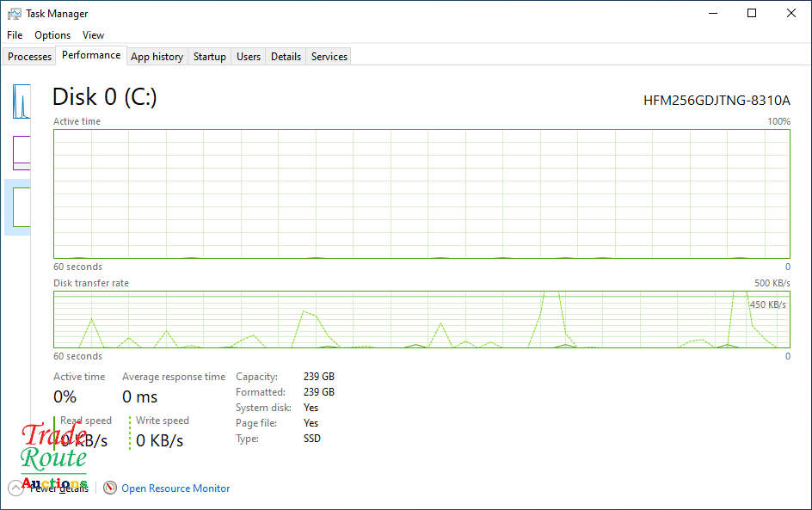Click the Disk transfer rate graph
Screen dimensions: 812x510
pyautogui.click(x=421, y=319)
